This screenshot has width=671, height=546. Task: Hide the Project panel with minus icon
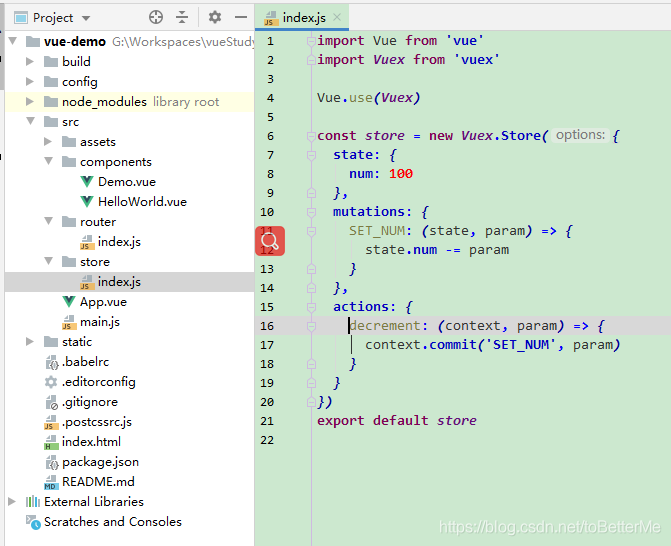click(x=241, y=18)
